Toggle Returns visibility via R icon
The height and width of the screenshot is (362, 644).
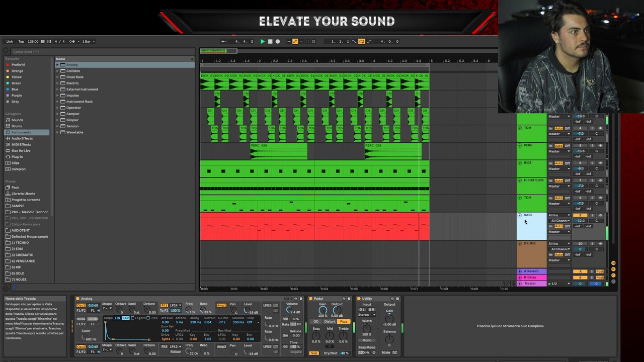pos(613,269)
